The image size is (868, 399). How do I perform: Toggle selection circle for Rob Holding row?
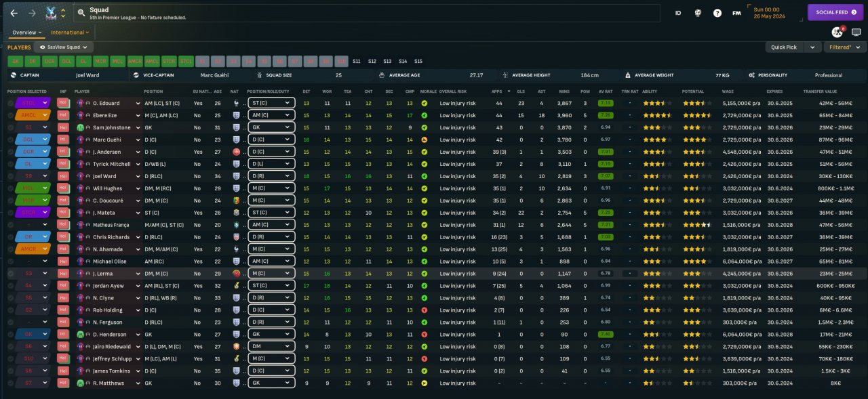point(11,310)
